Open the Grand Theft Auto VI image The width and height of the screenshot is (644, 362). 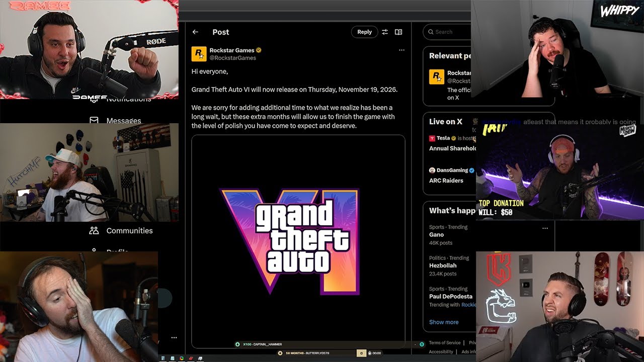(x=298, y=241)
